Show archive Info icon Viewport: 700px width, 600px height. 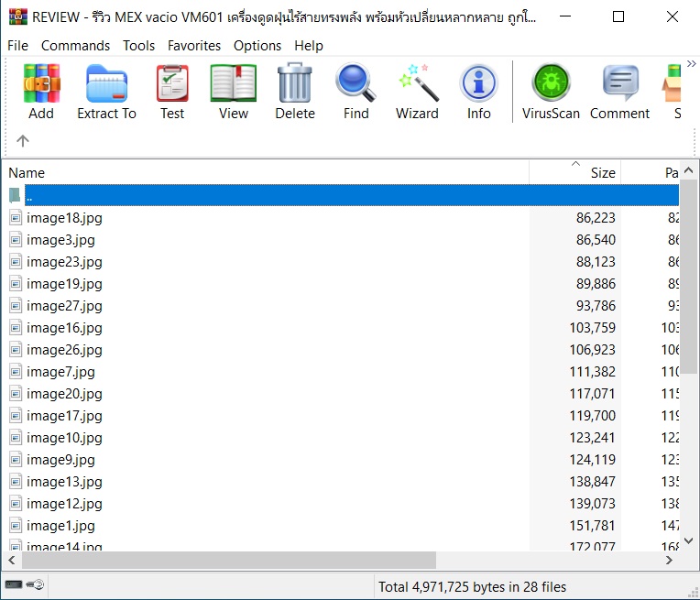click(478, 92)
